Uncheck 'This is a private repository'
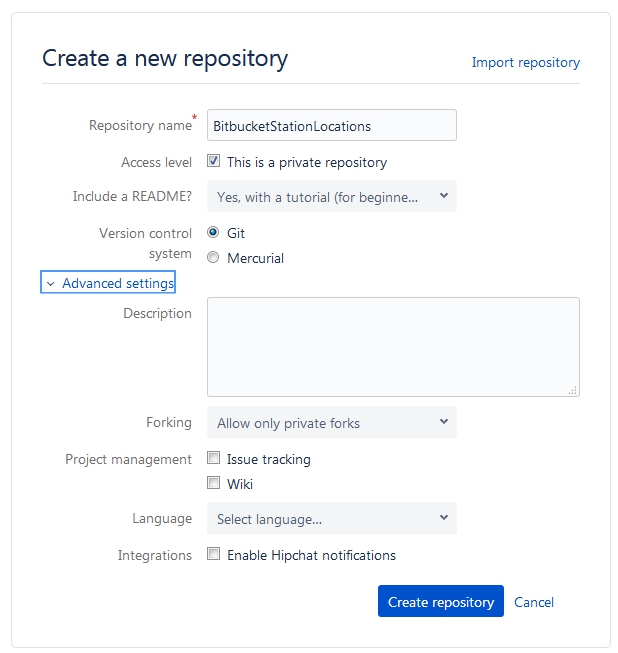618x653 pixels. (x=213, y=161)
